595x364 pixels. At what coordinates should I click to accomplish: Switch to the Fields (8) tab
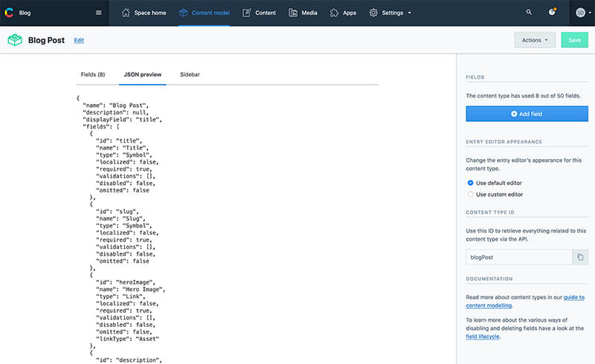click(93, 75)
